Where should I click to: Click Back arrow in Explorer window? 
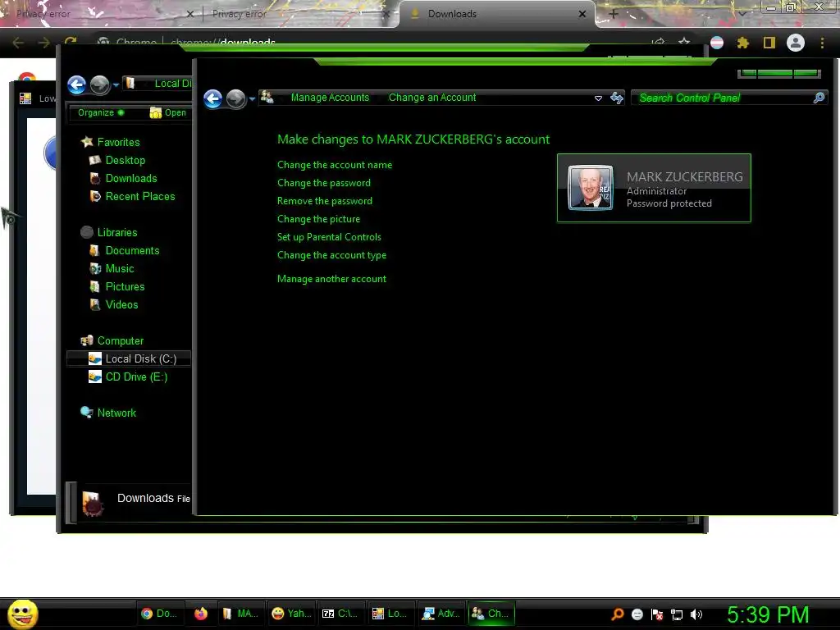pos(77,84)
